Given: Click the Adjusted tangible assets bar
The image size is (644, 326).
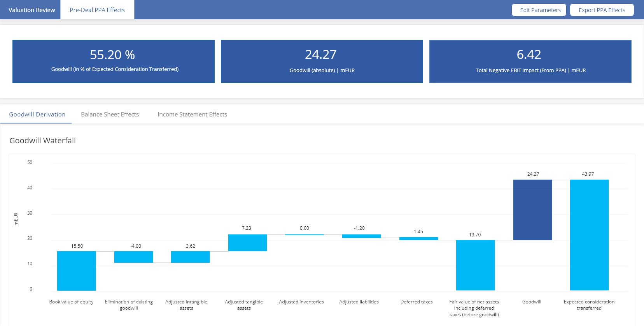Looking at the screenshot, I should (247, 243).
